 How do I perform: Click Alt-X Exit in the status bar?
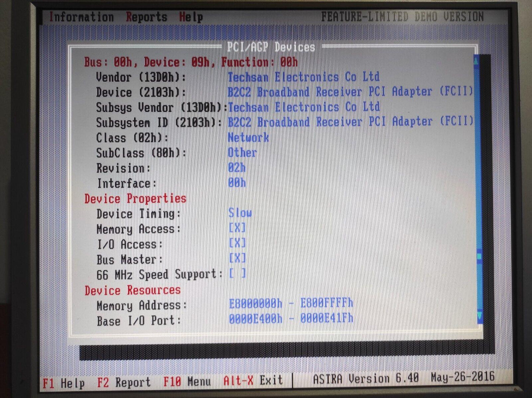(x=253, y=380)
